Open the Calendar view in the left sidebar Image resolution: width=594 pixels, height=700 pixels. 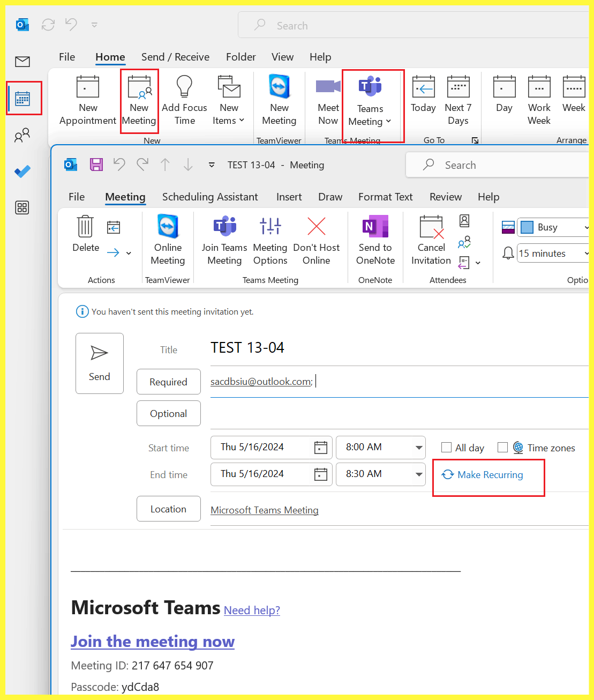24,98
